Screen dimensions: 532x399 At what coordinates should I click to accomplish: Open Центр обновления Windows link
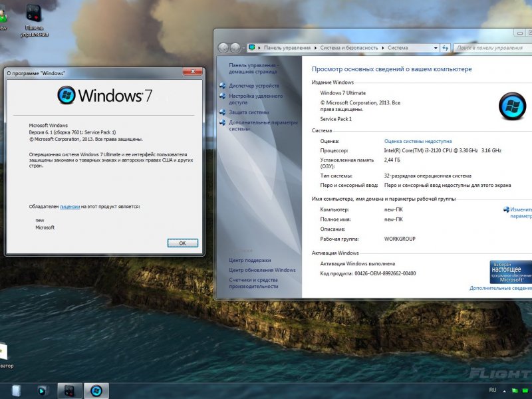pyautogui.click(x=262, y=270)
